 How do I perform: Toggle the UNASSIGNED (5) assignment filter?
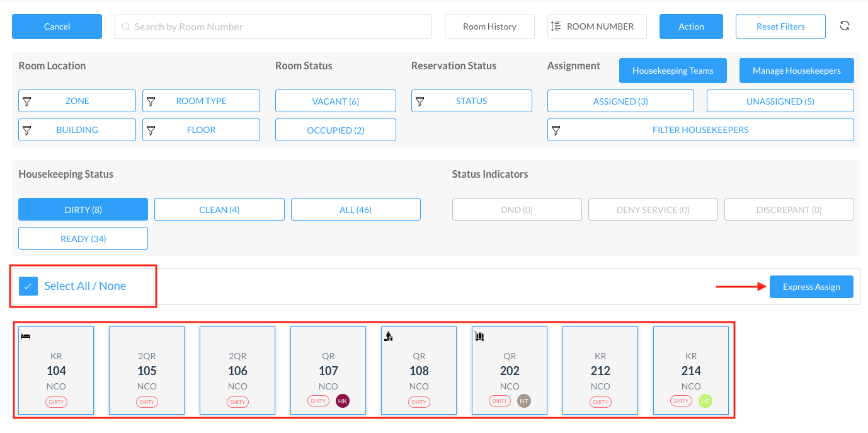point(780,101)
